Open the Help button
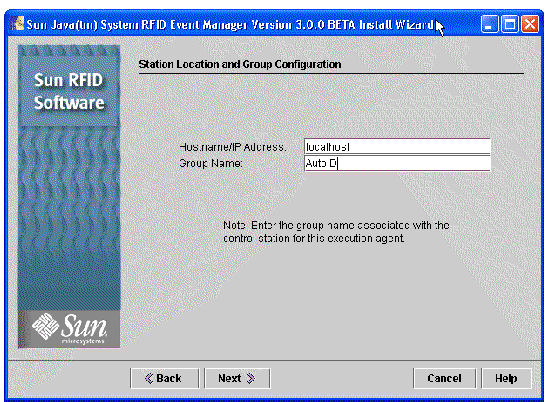The image size is (549, 402). tap(506, 378)
